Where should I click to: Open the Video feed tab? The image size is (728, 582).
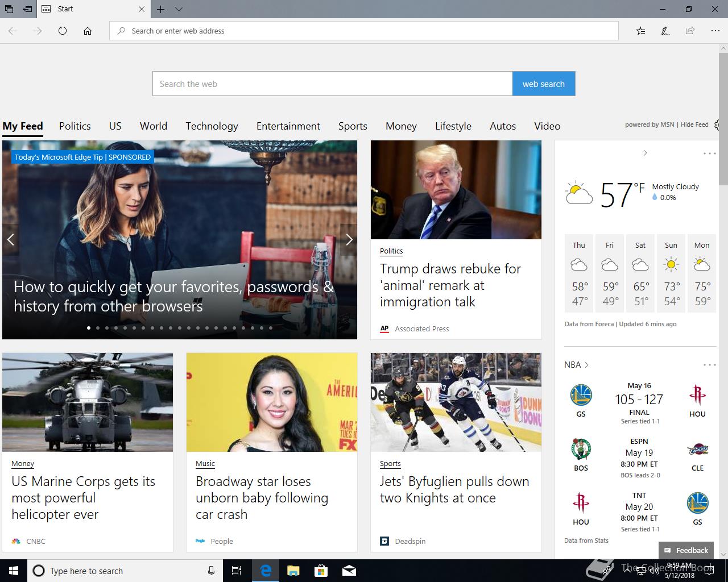547,126
